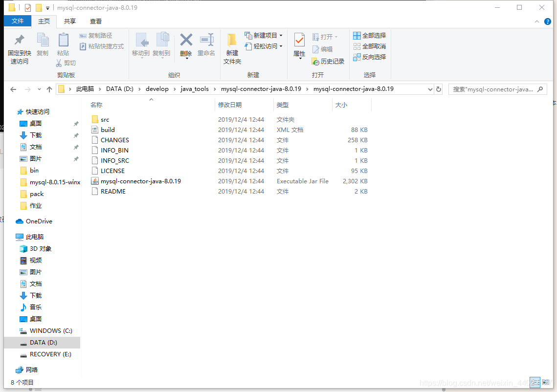Open the pack folder in sidebar
This screenshot has height=392, width=557.
point(37,194)
